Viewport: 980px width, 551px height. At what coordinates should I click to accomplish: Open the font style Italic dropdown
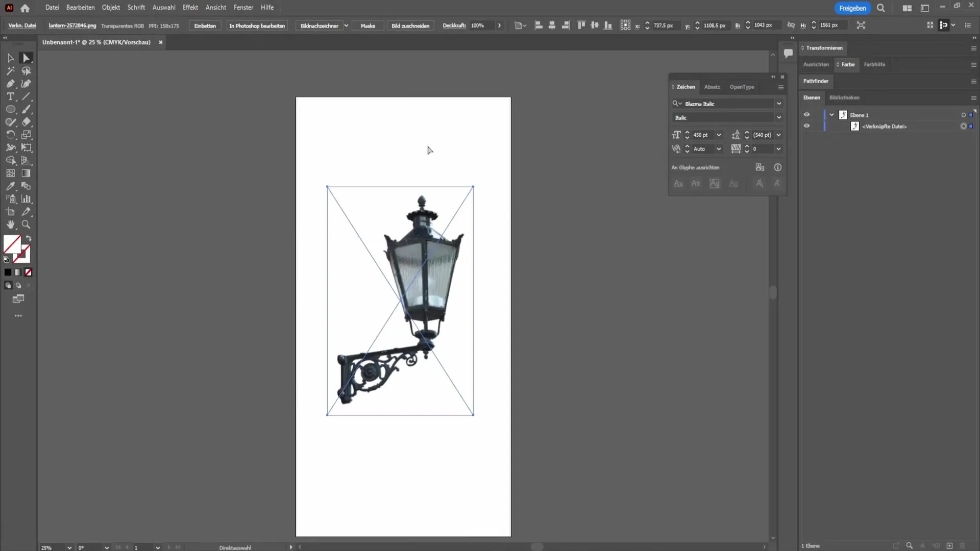[779, 117]
